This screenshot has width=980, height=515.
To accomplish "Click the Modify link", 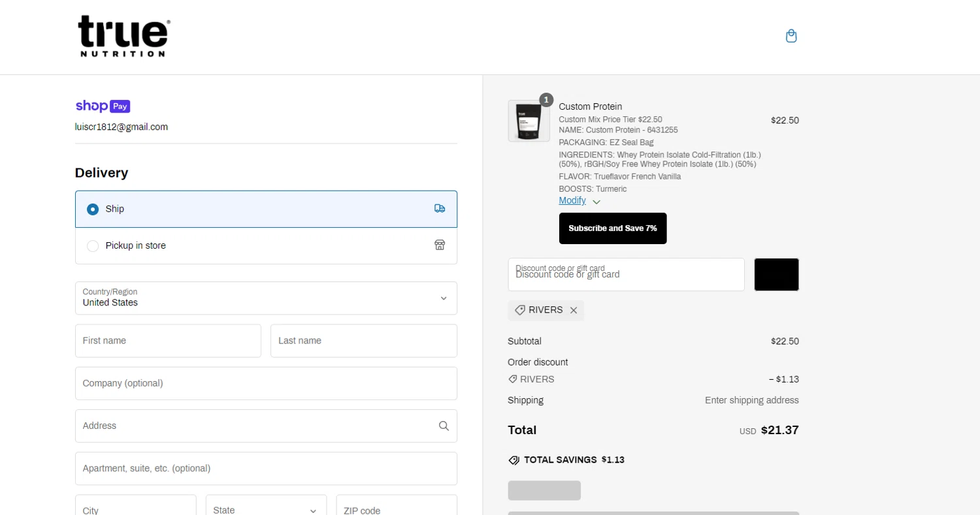I will 572,200.
